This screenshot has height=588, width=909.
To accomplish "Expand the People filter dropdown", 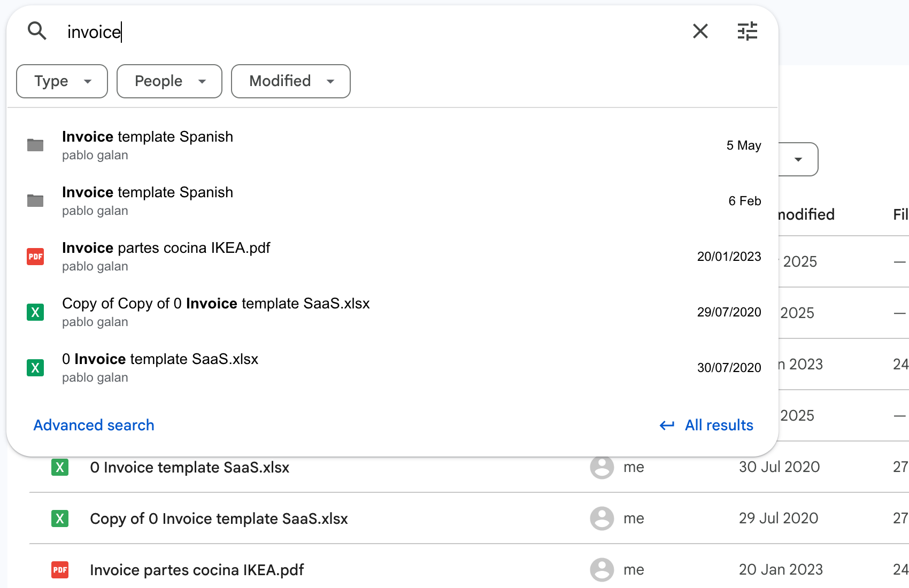I will click(169, 81).
